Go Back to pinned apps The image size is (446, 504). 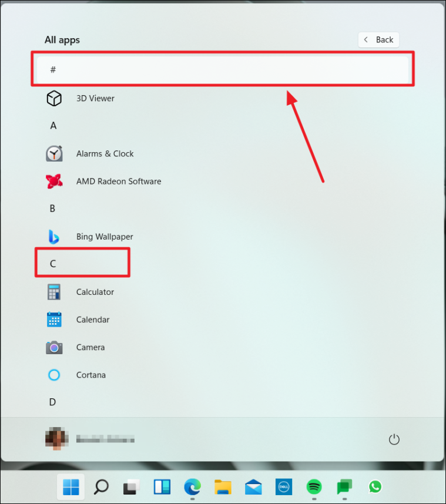(378, 40)
